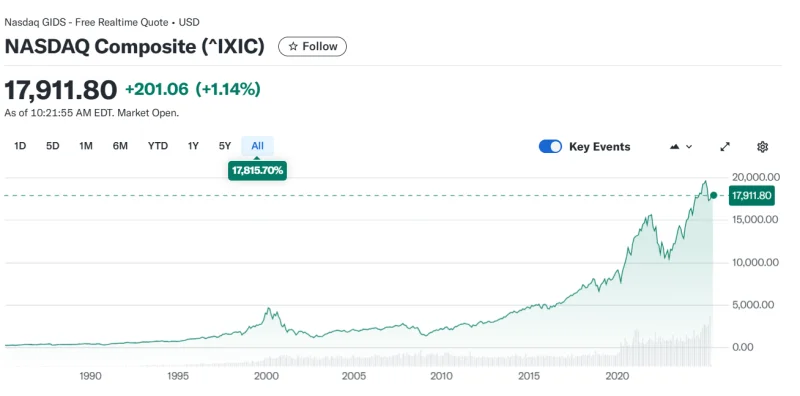The image size is (800, 396).
Task: Click the Follow star button
Action: click(x=312, y=46)
